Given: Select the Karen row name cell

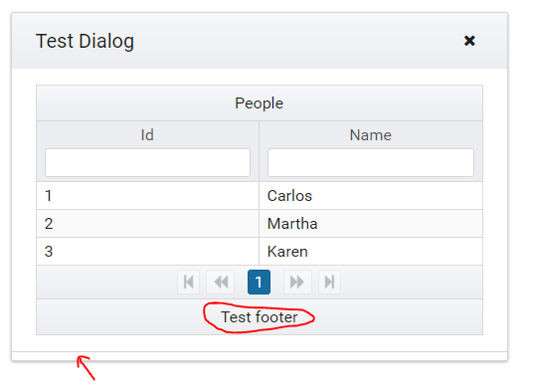Looking at the screenshot, I should [371, 252].
